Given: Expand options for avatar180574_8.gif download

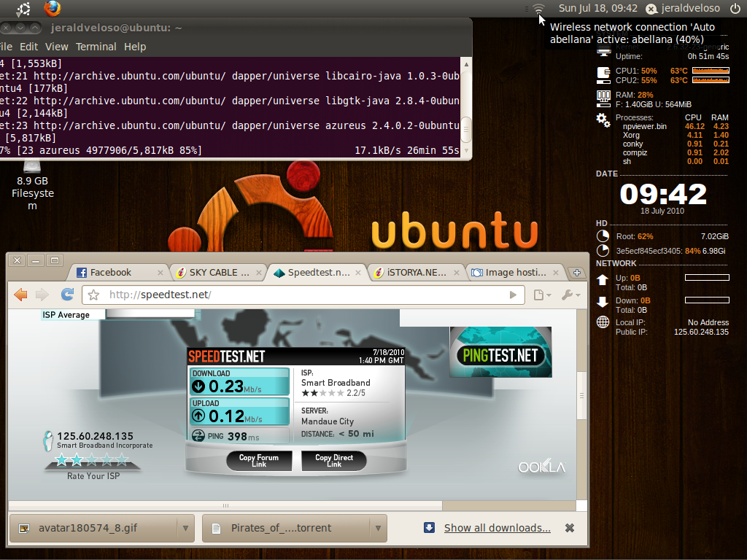Looking at the screenshot, I should click(x=186, y=528).
